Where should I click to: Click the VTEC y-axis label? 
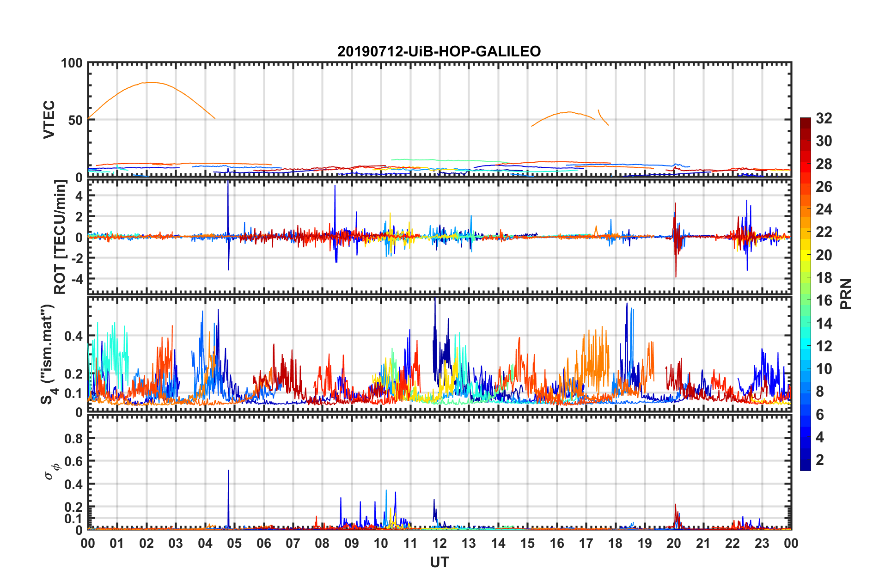(x=49, y=120)
